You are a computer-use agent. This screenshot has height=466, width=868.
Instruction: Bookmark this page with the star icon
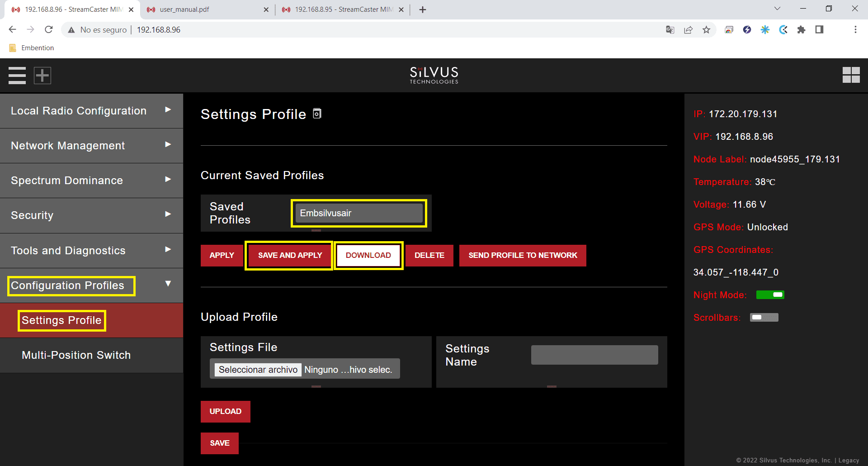click(x=706, y=30)
